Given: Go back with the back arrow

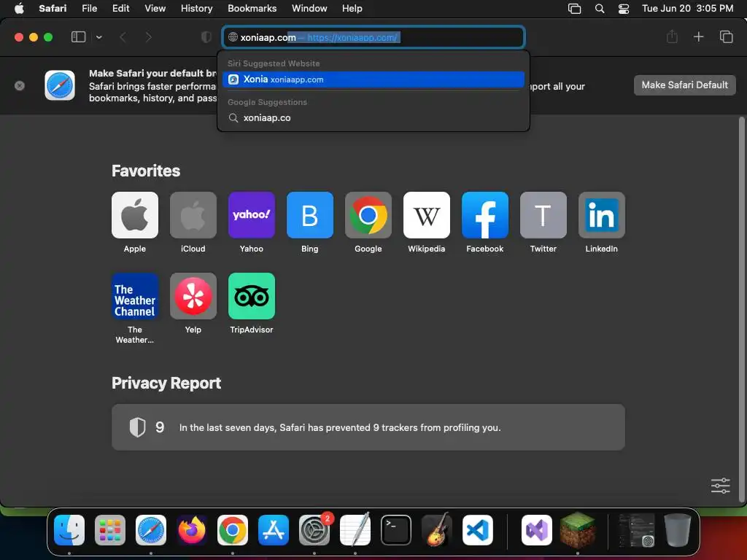Looking at the screenshot, I should click(x=123, y=37).
